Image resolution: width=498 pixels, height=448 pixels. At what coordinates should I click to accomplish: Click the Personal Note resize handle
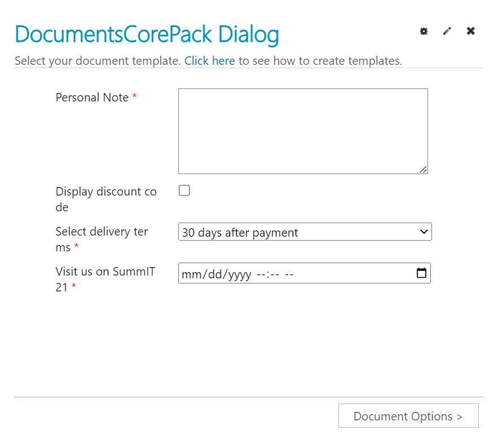(x=423, y=170)
